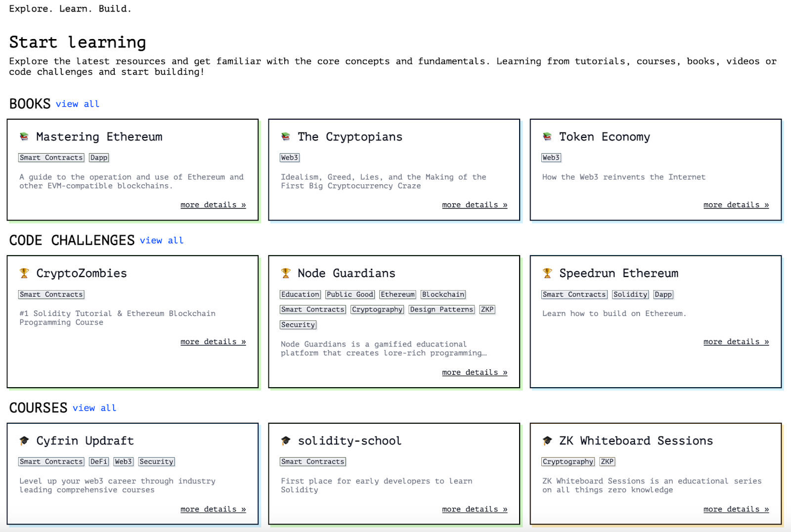Open more details for Speedrun Ethereum

point(736,342)
